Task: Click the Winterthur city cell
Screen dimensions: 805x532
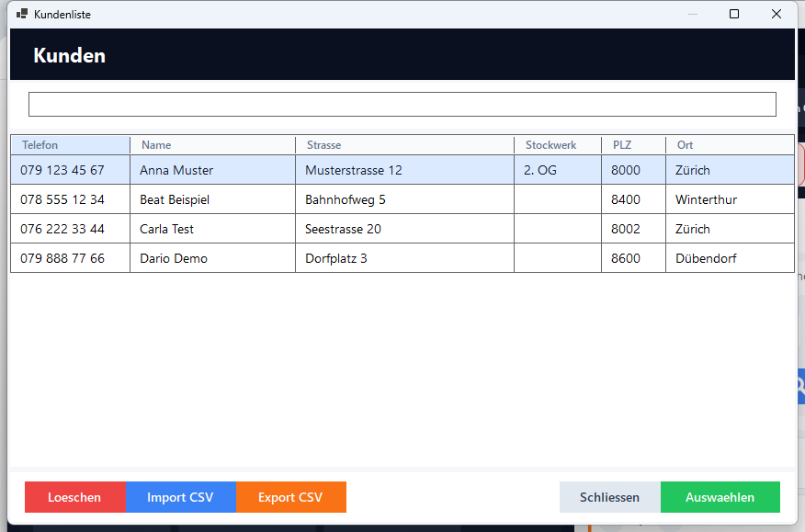Action: (x=730, y=199)
